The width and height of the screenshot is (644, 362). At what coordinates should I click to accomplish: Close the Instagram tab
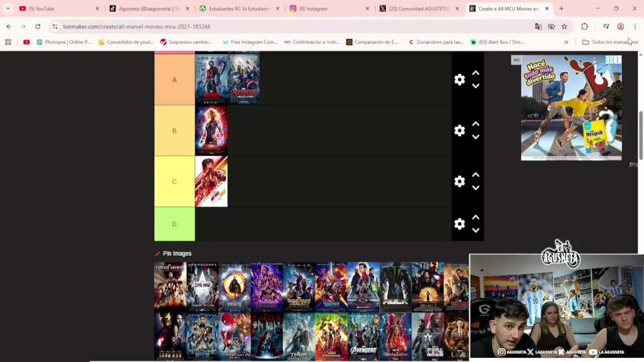(367, 9)
